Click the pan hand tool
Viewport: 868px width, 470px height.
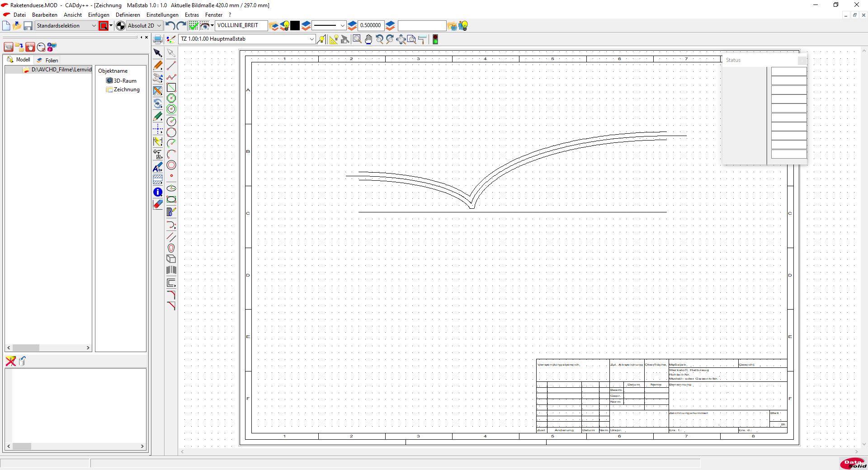(x=368, y=39)
